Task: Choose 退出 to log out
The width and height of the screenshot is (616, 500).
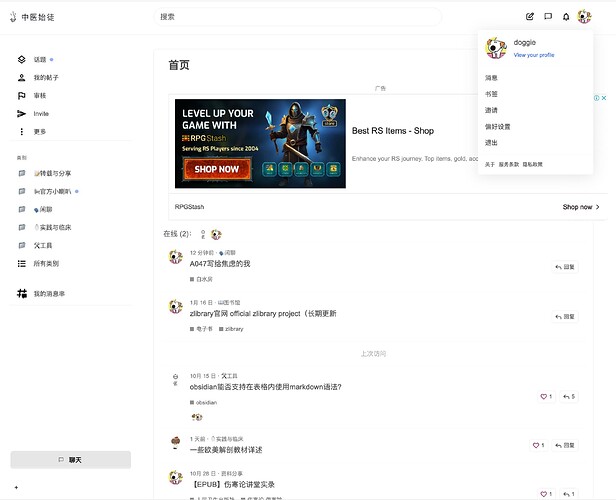Action: coord(491,143)
